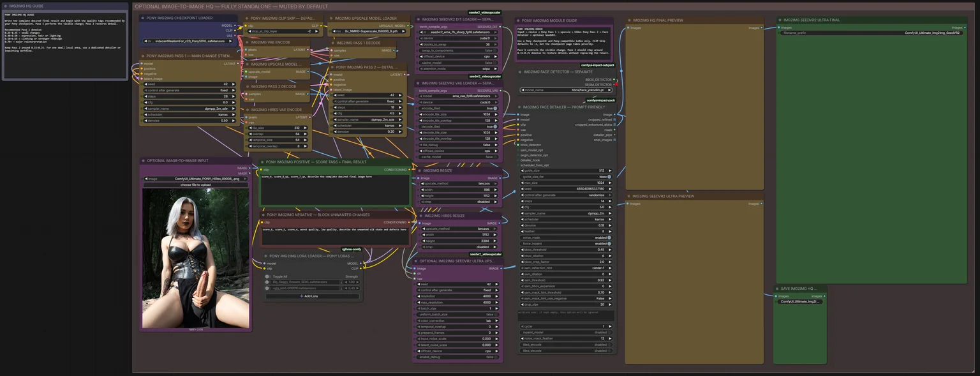
Task: Collapse the IMG2IMG FACE DETECTOR node dot
Action: click(520, 72)
